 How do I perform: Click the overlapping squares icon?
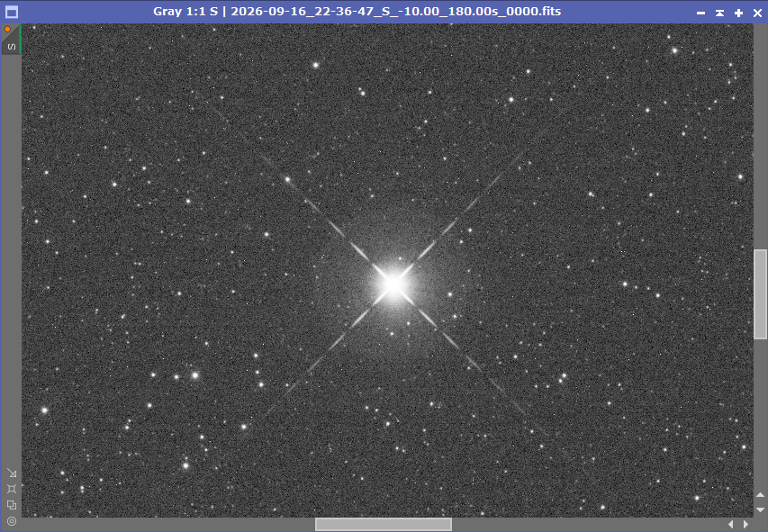12,505
